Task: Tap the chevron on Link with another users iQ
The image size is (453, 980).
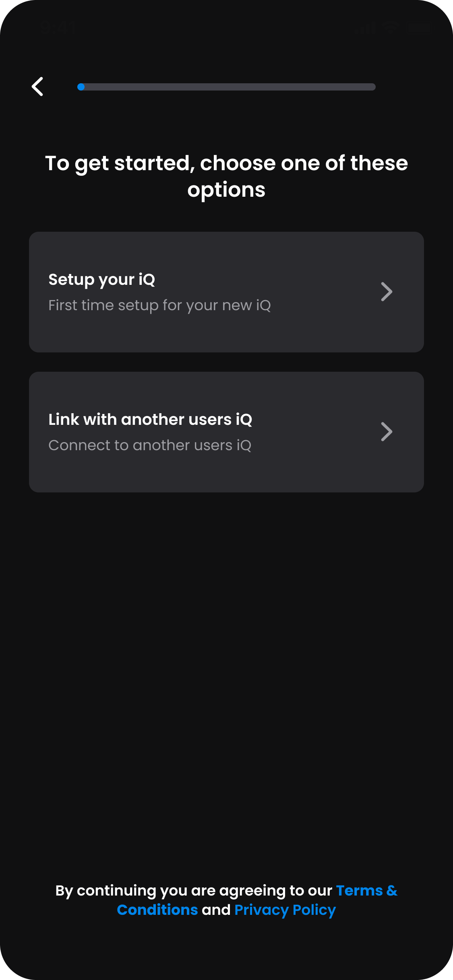Action: 387,432
